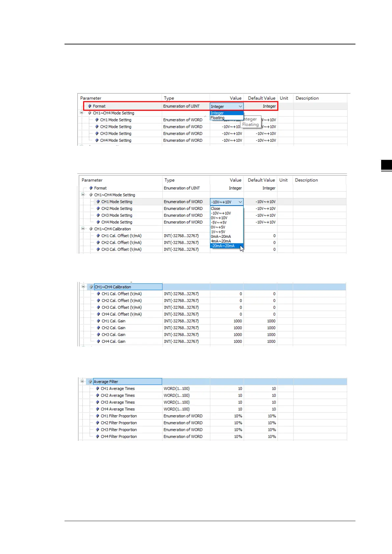Screen dimensions: 392x554
Task: Click CH1 Filter Proportion icon
Action: (x=97, y=416)
